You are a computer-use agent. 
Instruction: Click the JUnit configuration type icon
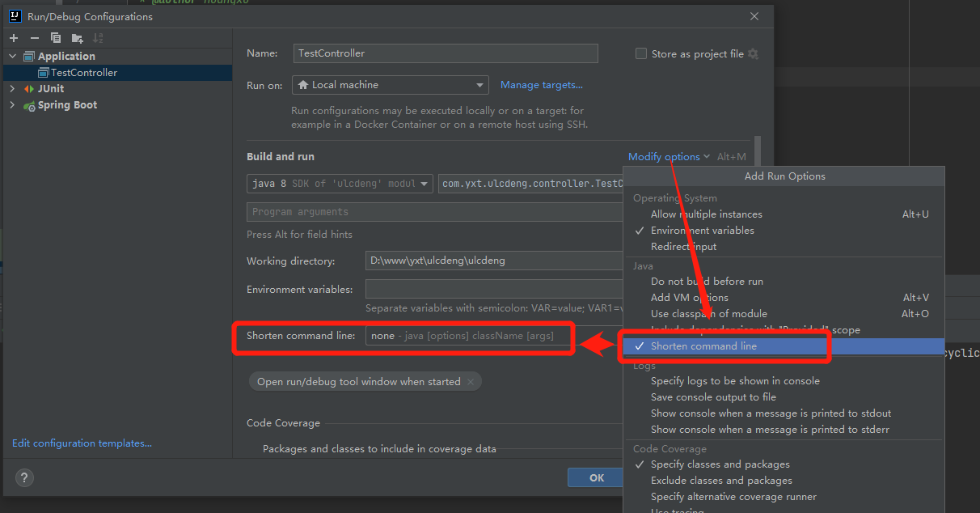click(x=29, y=88)
